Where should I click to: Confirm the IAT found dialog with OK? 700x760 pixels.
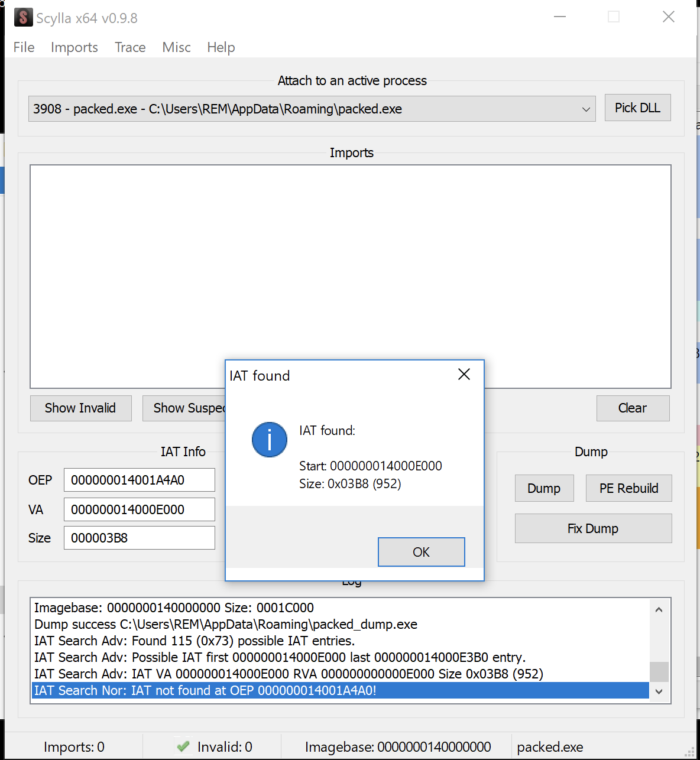click(422, 552)
